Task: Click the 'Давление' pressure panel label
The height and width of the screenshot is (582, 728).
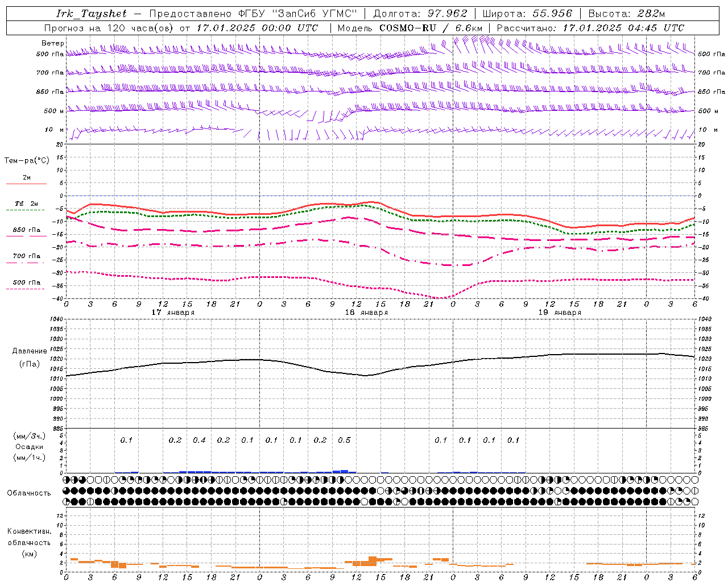Action: (x=30, y=351)
